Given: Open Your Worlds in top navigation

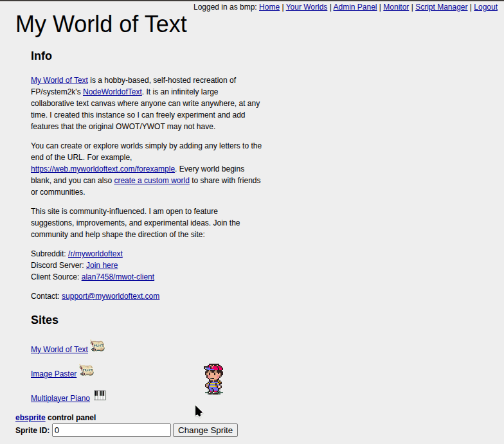Looking at the screenshot, I should [307, 7].
